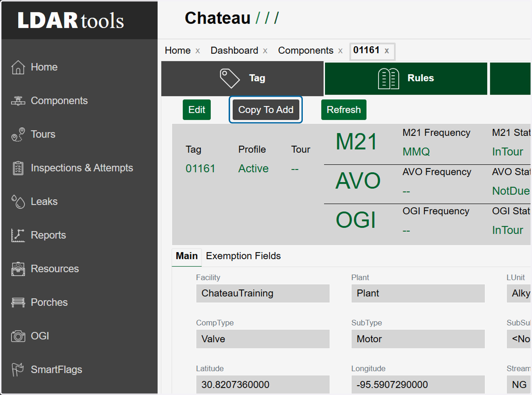Open Components in the sidebar menu
Screen dimensions: 532x395
click(59, 101)
